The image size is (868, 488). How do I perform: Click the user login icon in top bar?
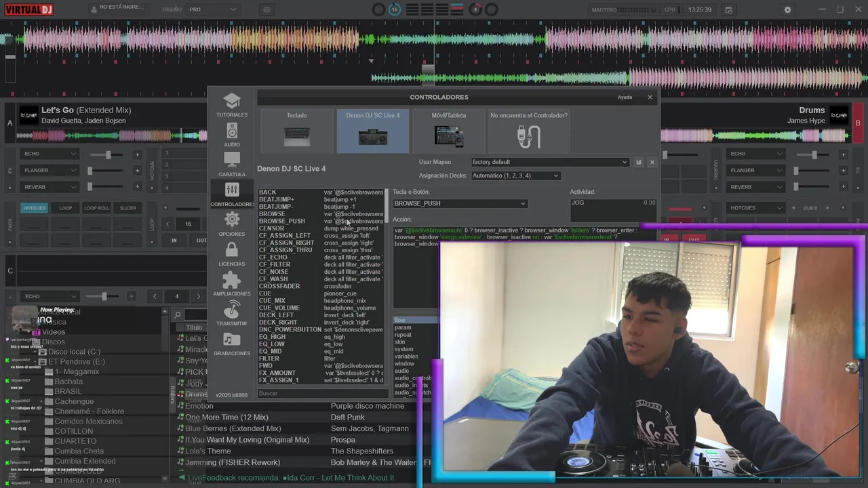(94, 9)
